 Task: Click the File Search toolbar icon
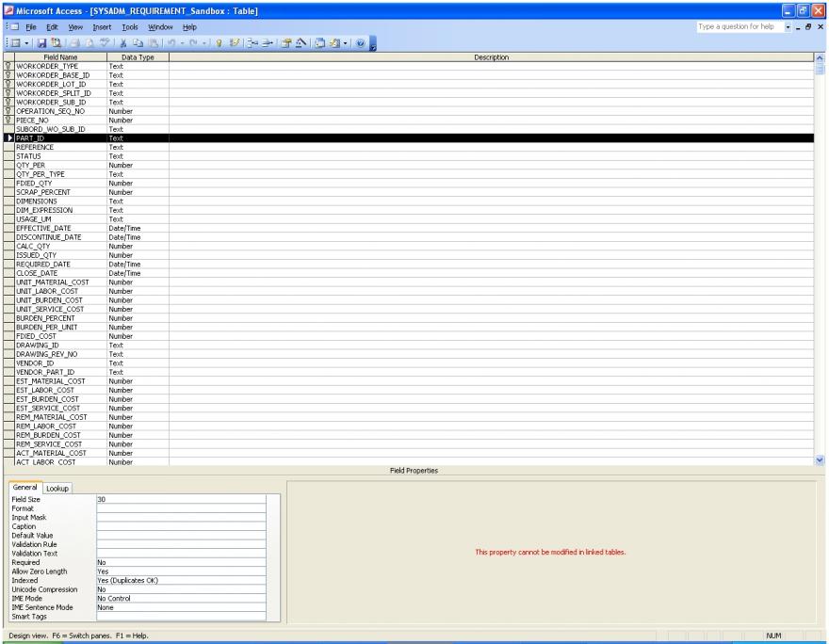click(x=56, y=43)
